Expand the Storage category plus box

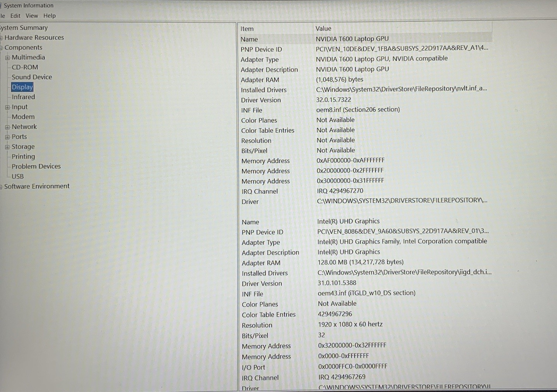[7, 147]
